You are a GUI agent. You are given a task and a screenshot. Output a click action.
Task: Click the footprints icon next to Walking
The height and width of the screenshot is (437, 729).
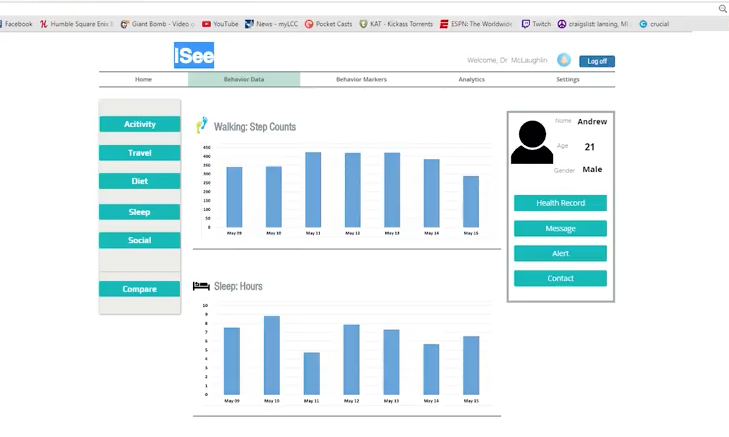(x=202, y=126)
